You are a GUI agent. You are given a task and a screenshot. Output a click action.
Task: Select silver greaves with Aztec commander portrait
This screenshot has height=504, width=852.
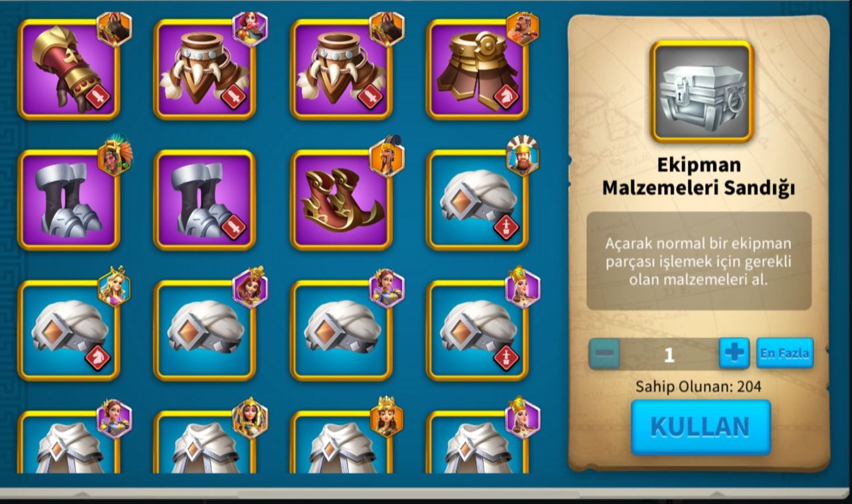click(69, 200)
